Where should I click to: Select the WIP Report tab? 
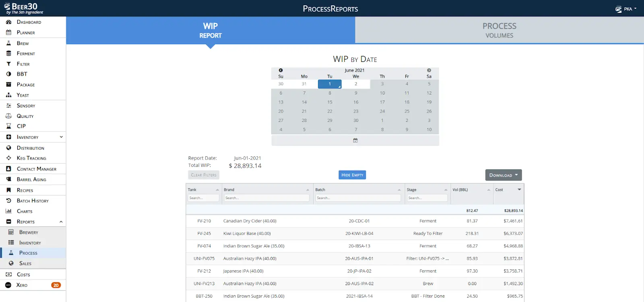pyautogui.click(x=211, y=30)
